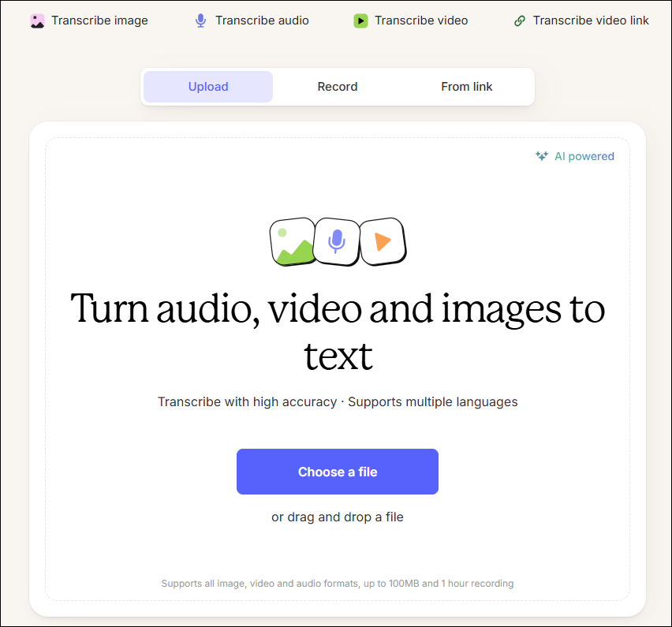Viewport: 672px width, 627px height.
Task: Click the landscape image tile illustration
Action: 293,241
